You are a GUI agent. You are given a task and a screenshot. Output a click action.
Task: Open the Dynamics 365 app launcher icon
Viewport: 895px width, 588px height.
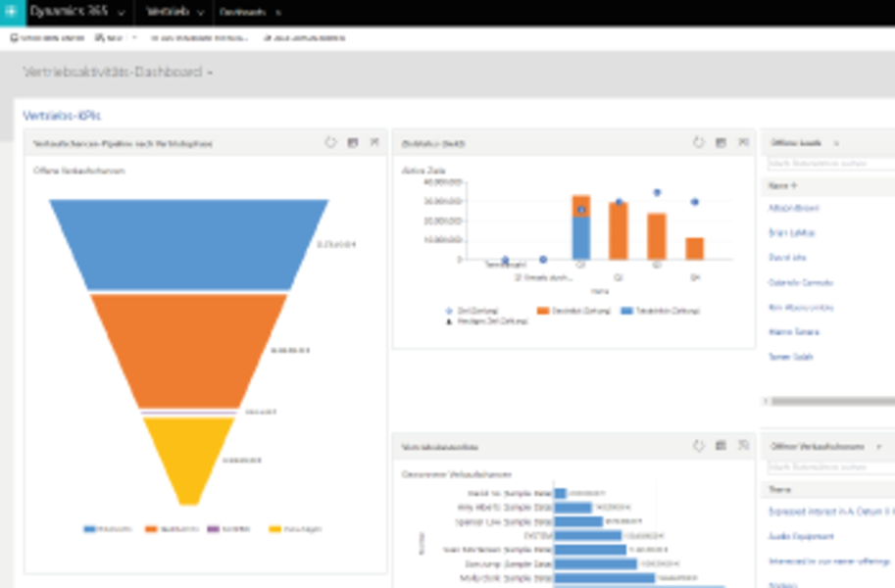click(x=12, y=12)
